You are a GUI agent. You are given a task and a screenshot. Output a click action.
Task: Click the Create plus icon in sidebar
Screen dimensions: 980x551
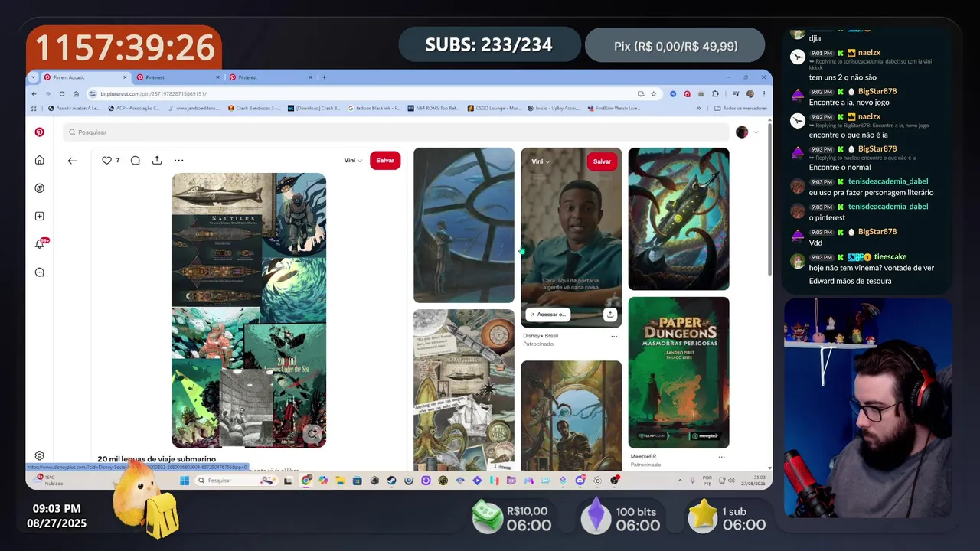pyautogui.click(x=40, y=216)
